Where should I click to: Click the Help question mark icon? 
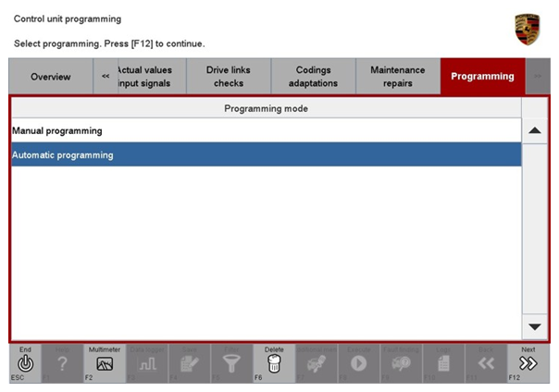coord(62,364)
